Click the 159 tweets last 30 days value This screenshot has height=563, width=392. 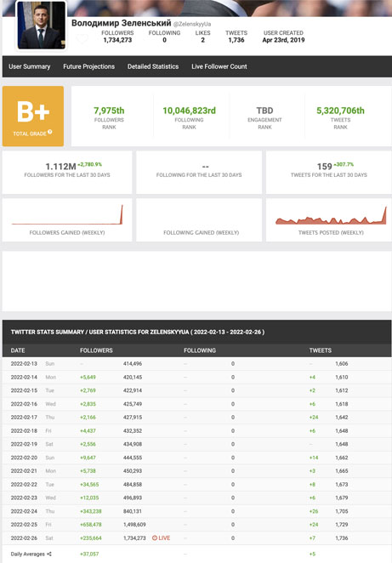click(x=324, y=167)
